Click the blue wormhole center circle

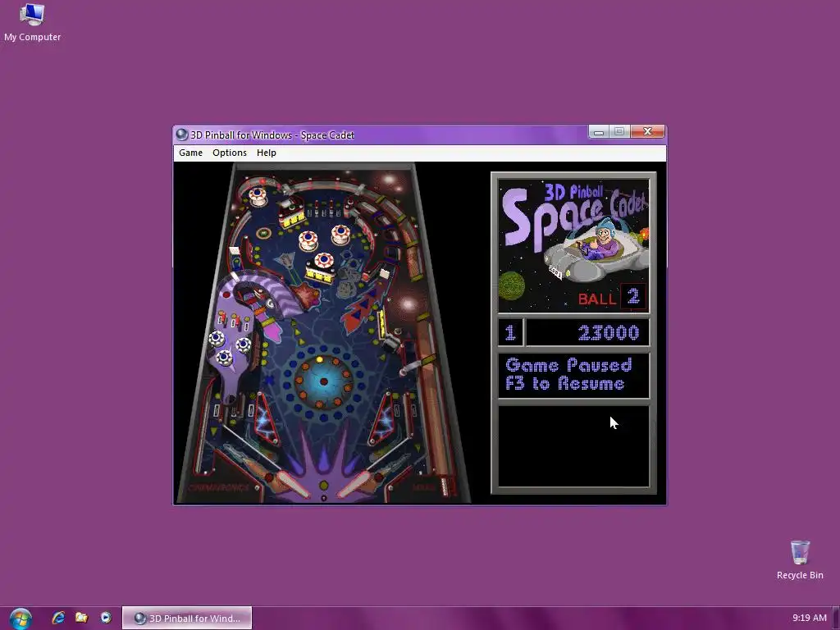(x=323, y=381)
